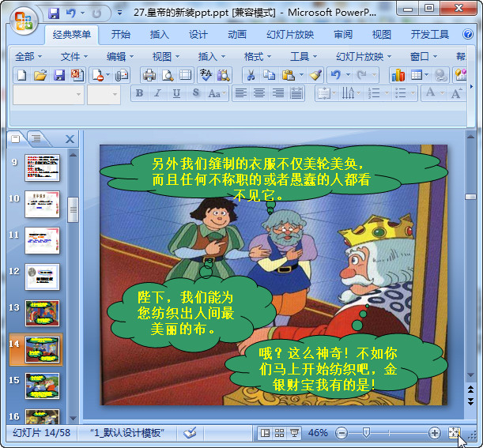Viewport: 483px width, 448px height.
Task: Click the thumbnail pane scrollbar thumb
Action: (73, 209)
